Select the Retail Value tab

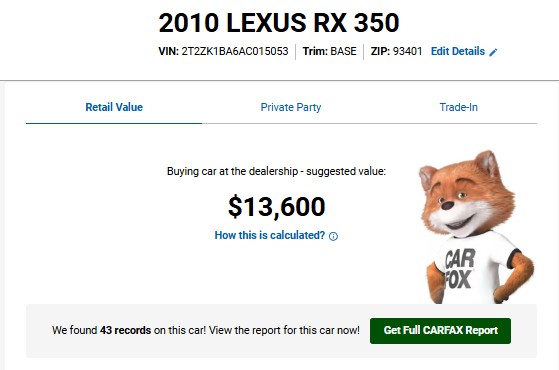[x=114, y=107]
